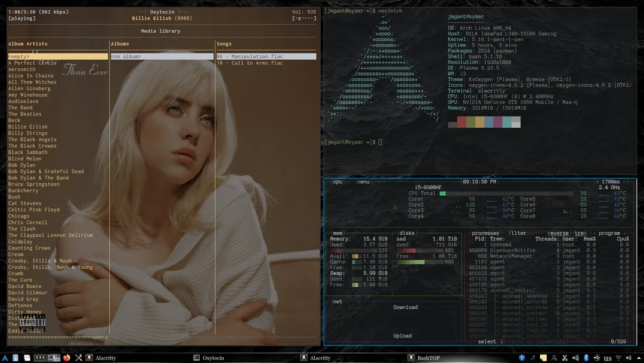
Task: Toggle reverse sort order in BashTOP
Action: coord(558,233)
